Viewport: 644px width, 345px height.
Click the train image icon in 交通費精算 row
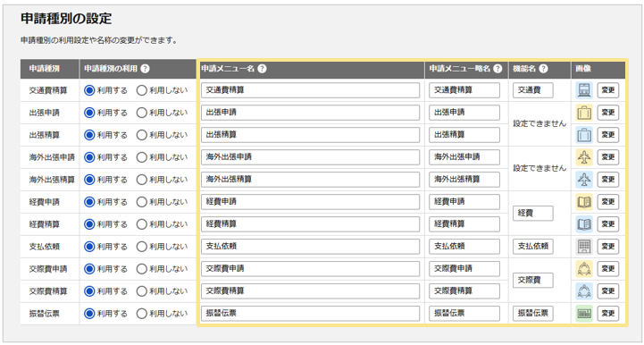pyautogui.click(x=584, y=90)
